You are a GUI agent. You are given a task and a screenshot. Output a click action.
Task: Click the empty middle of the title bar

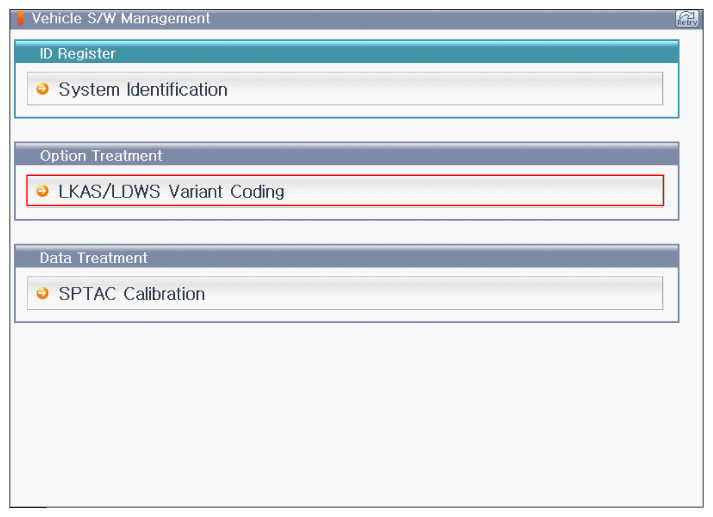[420, 18]
